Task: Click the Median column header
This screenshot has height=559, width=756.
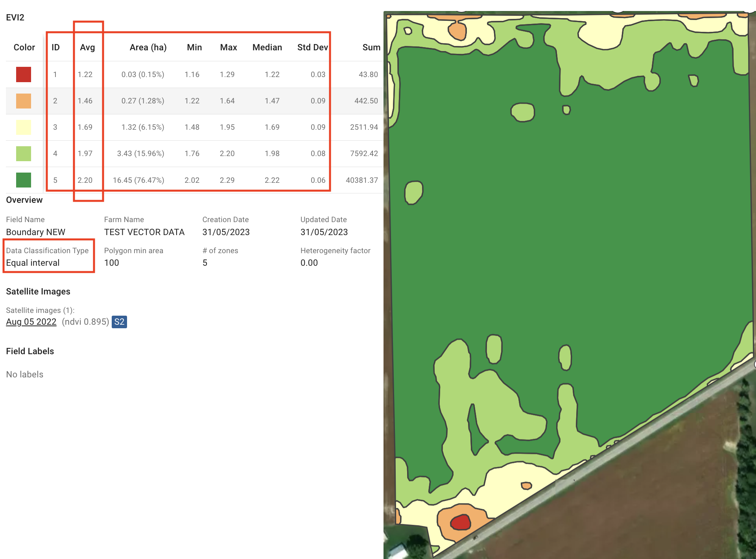Action: [x=267, y=48]
